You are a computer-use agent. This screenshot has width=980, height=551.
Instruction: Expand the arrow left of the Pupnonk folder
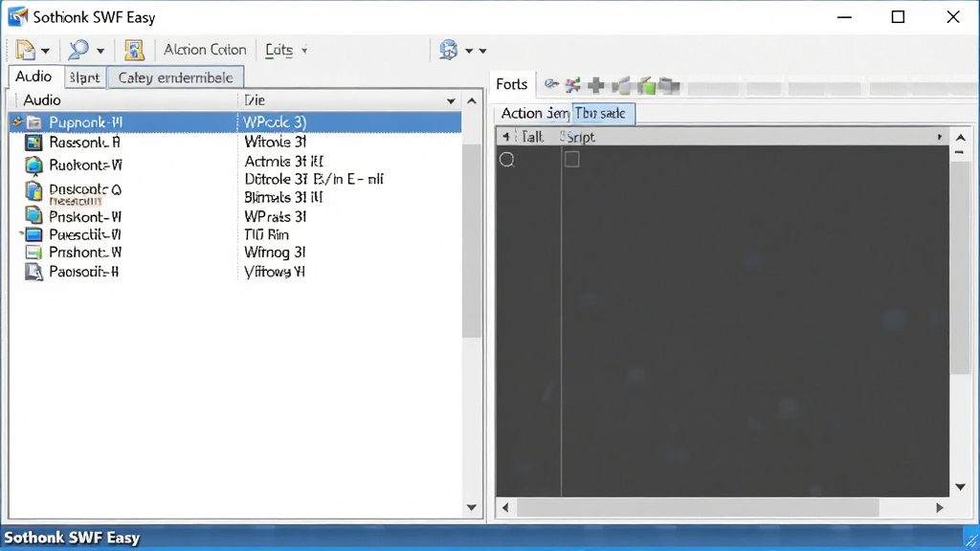click(17, 121)
